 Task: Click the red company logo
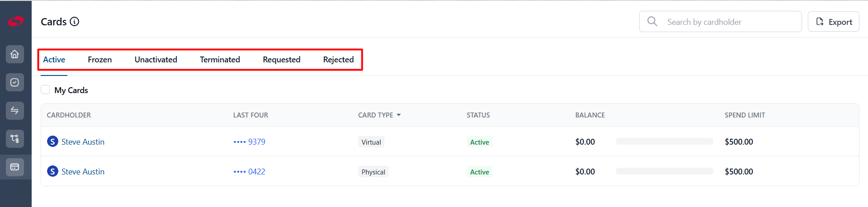(x=15, y=21)
